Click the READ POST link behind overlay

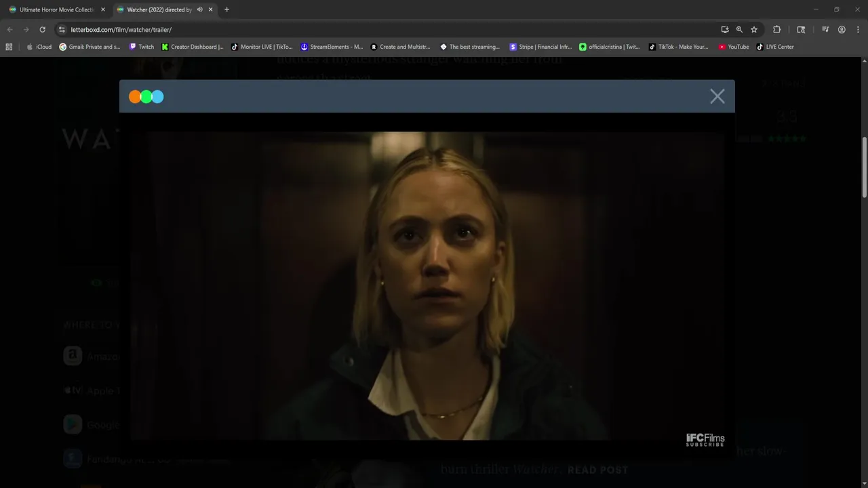pos(597,470)
